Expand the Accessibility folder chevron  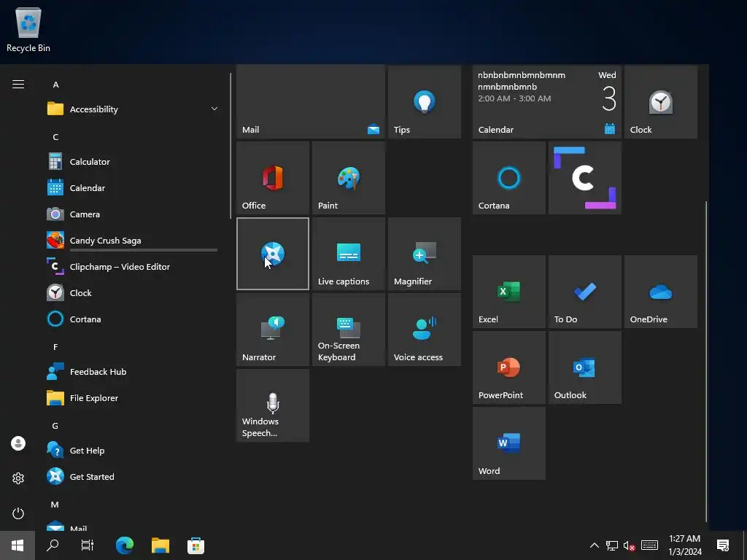tap(214, 109)
